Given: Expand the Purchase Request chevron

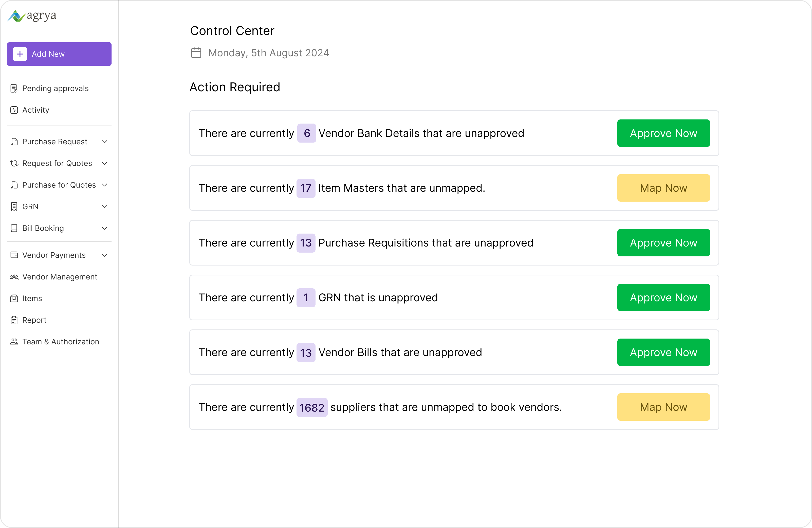Looking at the screenshot, I should click(105, 142).
